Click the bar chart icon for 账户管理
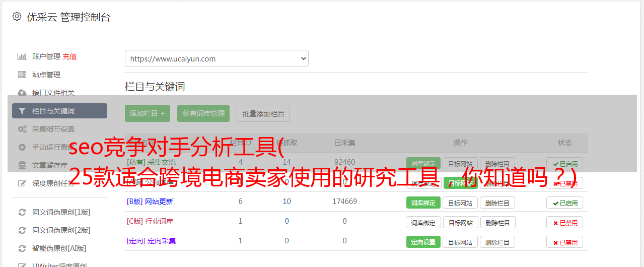 22,56
